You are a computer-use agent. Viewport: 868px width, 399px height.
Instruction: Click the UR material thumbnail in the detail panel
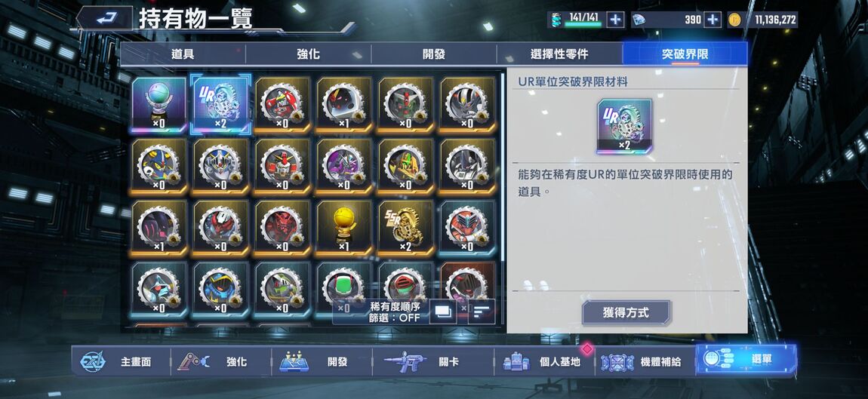[x=624, y=126]
